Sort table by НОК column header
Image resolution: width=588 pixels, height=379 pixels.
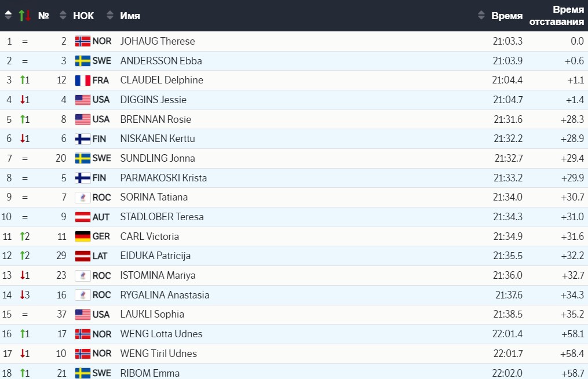(83, 16)
